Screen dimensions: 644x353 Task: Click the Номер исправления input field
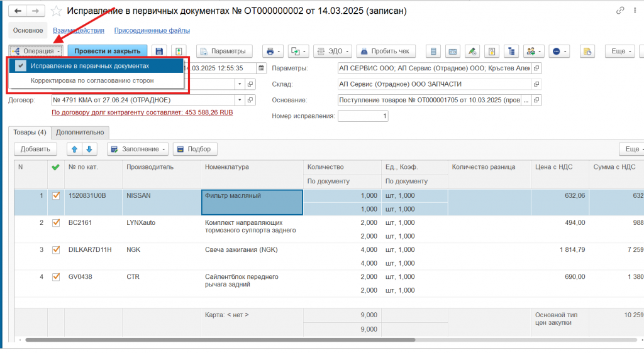pos(363,116)
